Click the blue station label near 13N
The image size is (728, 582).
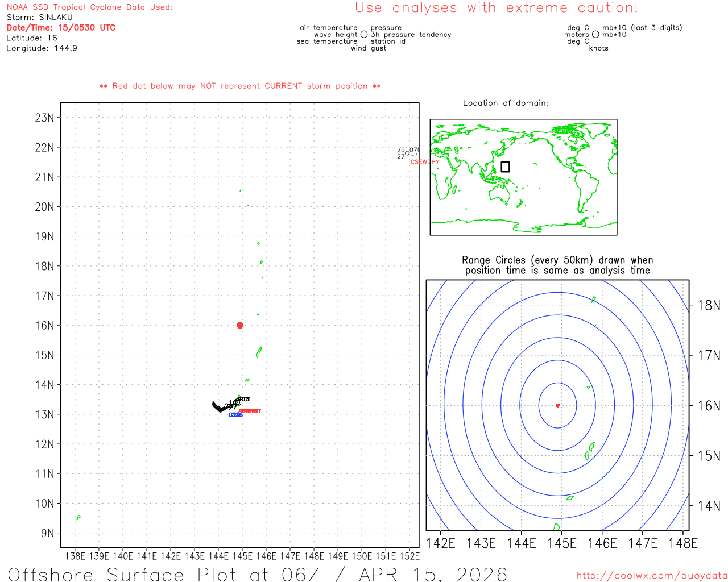236,415
